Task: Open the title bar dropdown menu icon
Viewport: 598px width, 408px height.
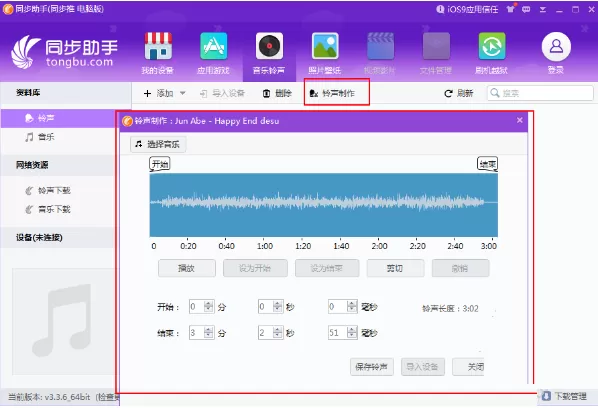Action: (543, 10)
